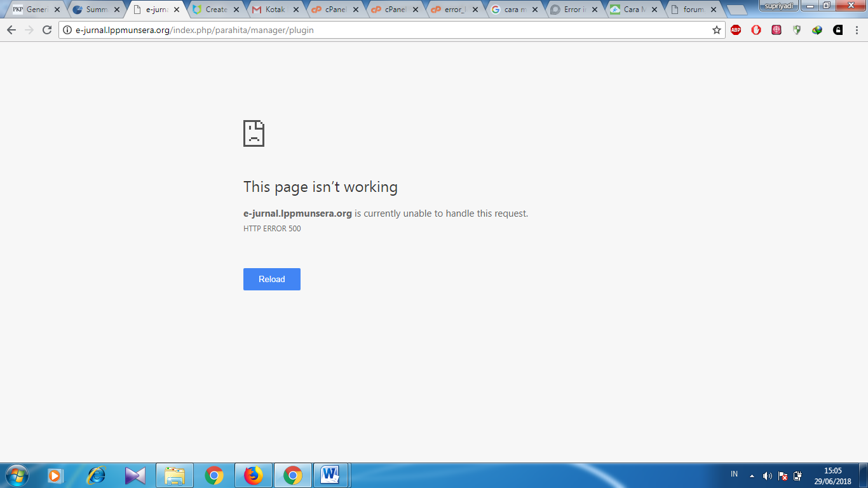Click the browser Back arrow button

pos(11,30)
